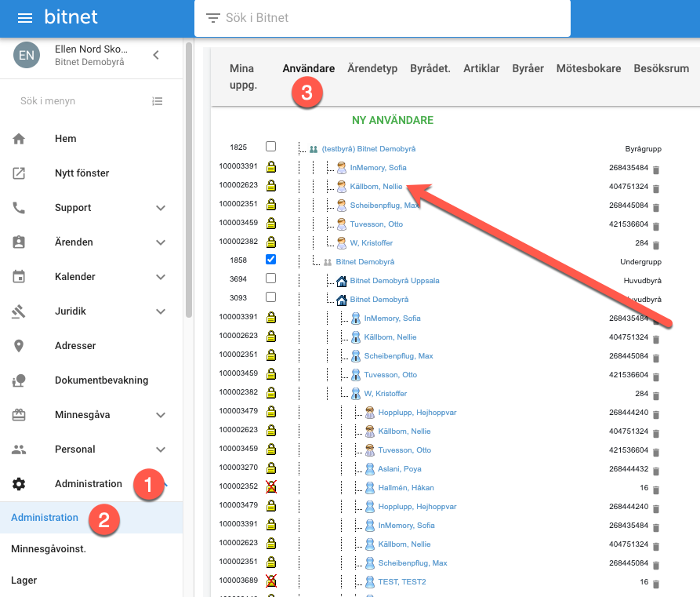Screen dimensions: 700x597
Task: Select the highlighted Administration submenu item
Action: [92, 518]
